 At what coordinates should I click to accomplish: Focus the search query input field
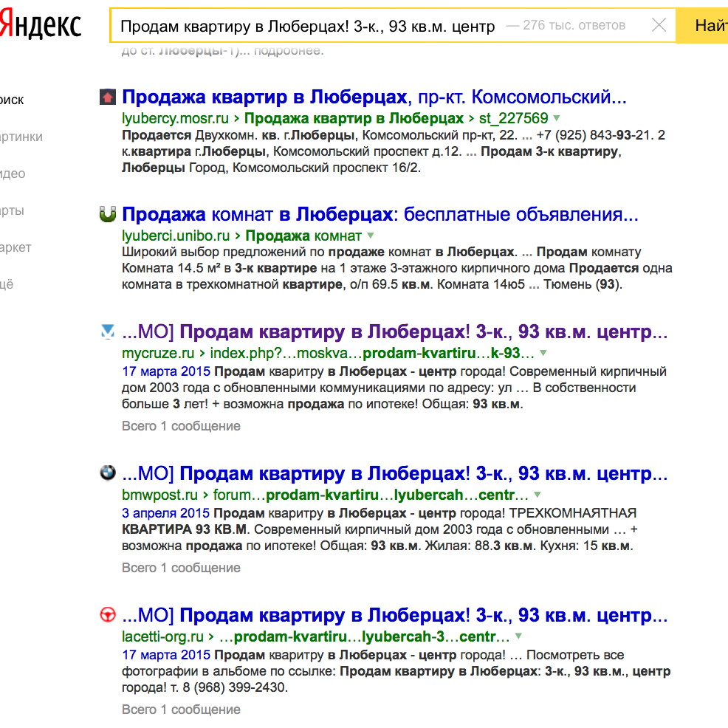click(307, 26)
